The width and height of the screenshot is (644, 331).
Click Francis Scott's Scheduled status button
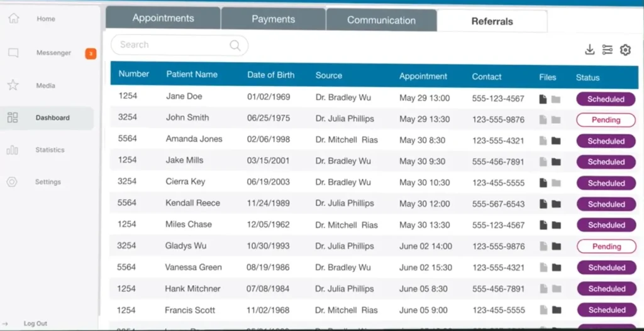point(607,310)
